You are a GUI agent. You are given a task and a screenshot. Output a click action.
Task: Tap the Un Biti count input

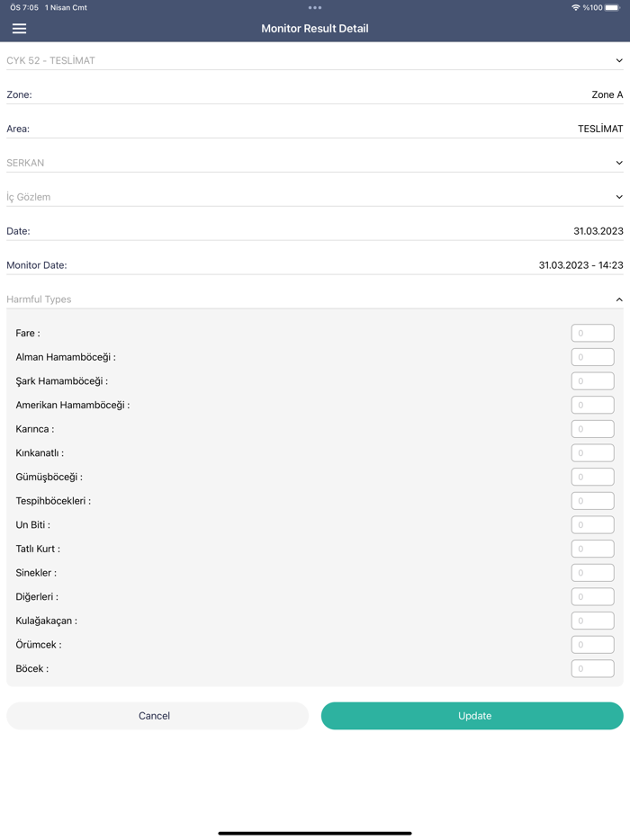pyautogui.click(x=592, y=525)
